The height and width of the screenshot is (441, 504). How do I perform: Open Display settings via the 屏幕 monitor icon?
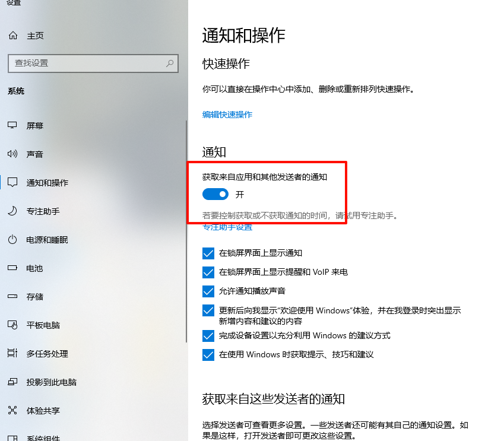12,125
